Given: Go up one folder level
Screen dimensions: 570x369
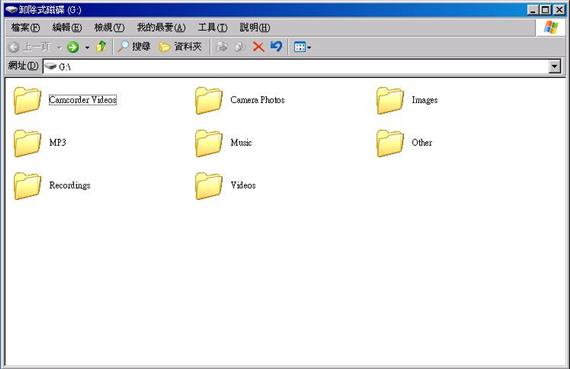Looking at the screenshot, I should (101, 47).
